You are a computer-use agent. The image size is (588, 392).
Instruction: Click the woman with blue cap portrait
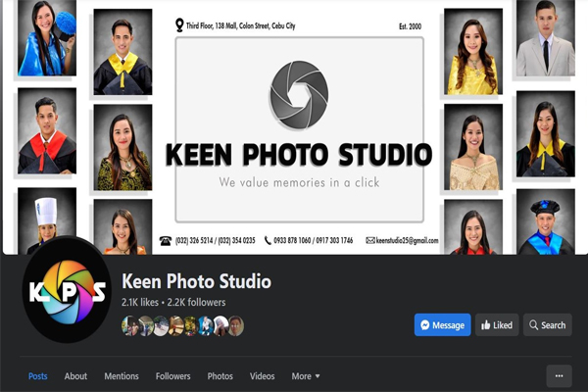[47, 38]
